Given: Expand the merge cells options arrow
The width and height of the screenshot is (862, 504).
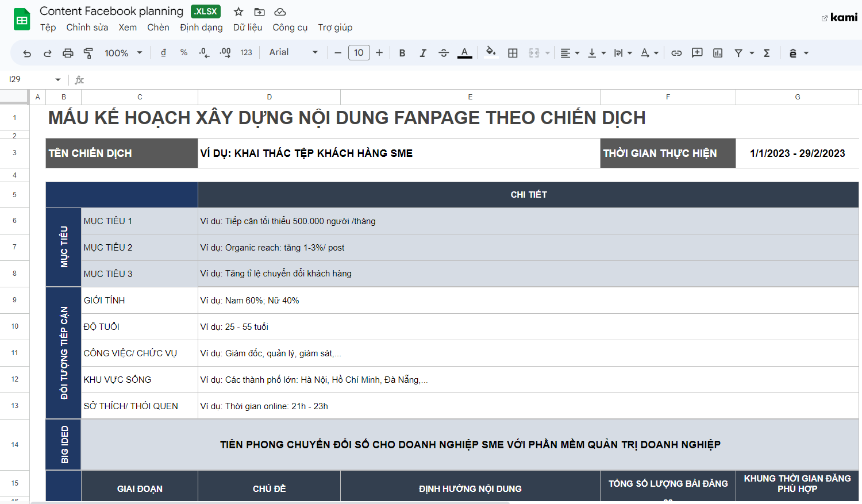Looking at the screenshot, I should (x=548, y=53).
